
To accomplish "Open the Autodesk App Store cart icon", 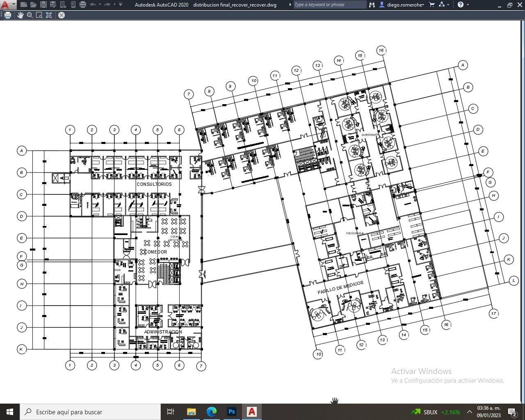I will (432, 5).
